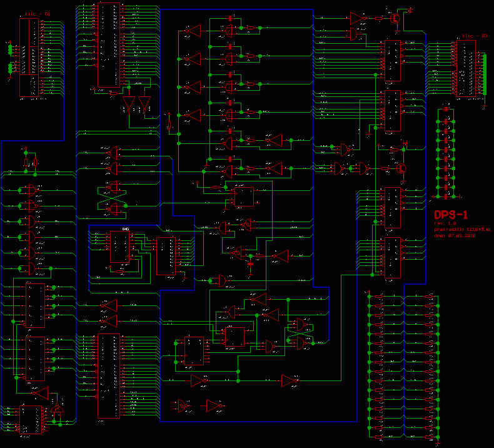
Task: Select the buffer gate left of the top-right transistor
Action: pyautogui.click(x=357, y=18)
